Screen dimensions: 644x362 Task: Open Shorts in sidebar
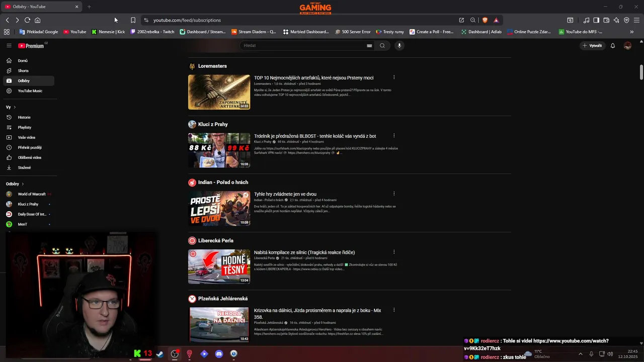coord(29,71)
